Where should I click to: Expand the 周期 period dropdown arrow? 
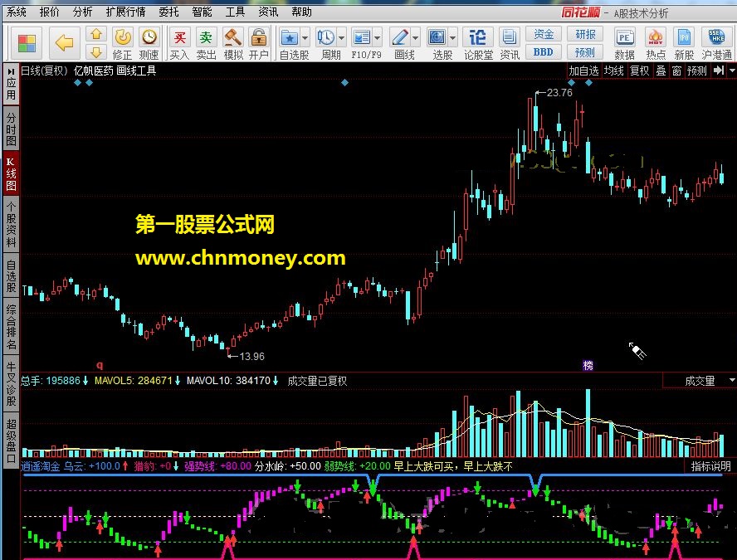[x=341, y=38]
